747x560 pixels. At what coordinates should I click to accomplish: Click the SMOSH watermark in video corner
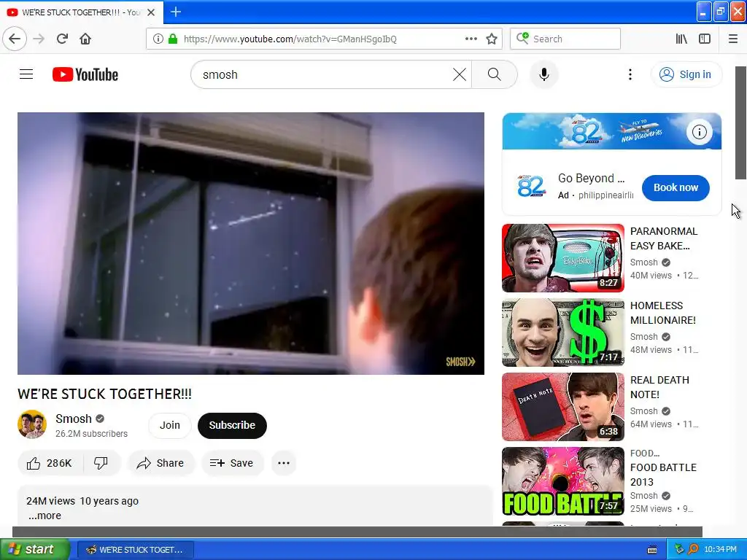tap(460, 362)
